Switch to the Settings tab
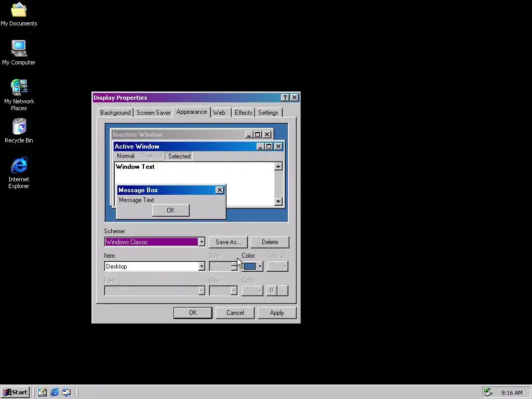 tap(268, 113)
